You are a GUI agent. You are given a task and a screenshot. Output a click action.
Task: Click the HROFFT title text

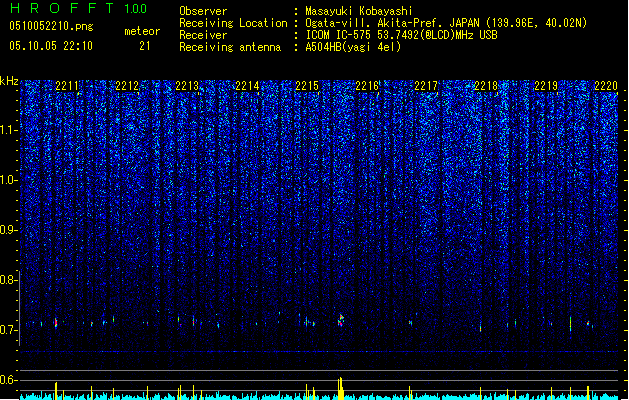pos(61,8)
